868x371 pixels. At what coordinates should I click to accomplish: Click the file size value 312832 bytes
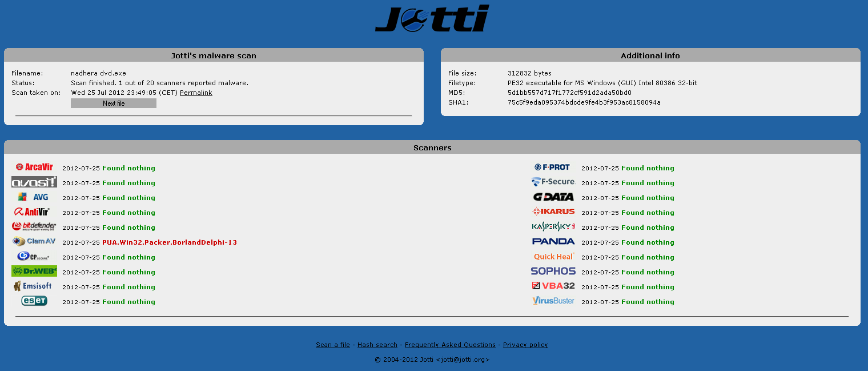point(529,73)
